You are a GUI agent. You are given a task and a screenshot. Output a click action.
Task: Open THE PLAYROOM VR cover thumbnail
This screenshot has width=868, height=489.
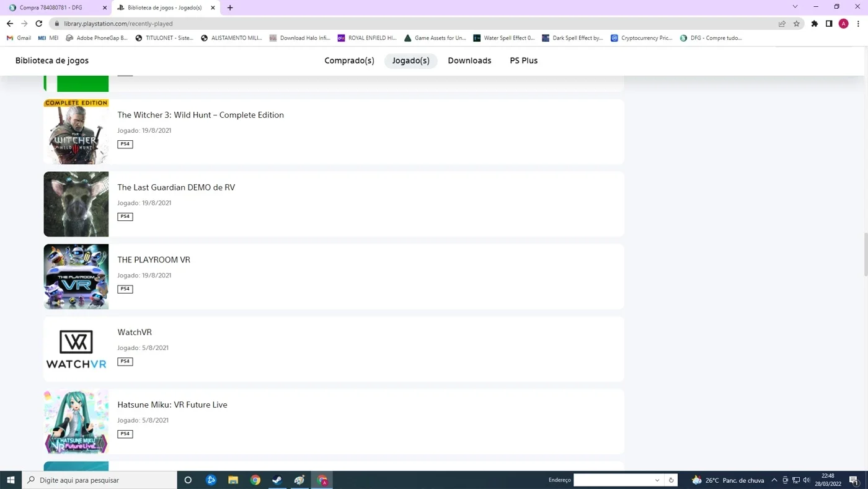coord(76,277)
